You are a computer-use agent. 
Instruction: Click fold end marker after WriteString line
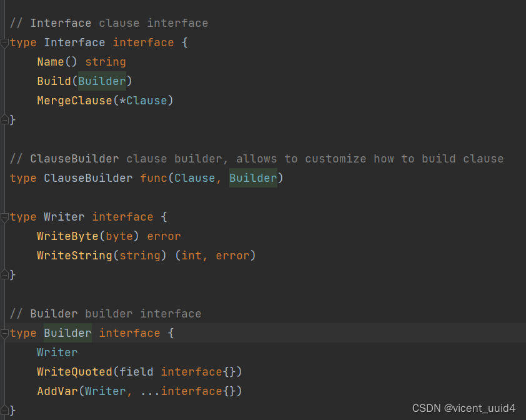click(x=4, y=275)
